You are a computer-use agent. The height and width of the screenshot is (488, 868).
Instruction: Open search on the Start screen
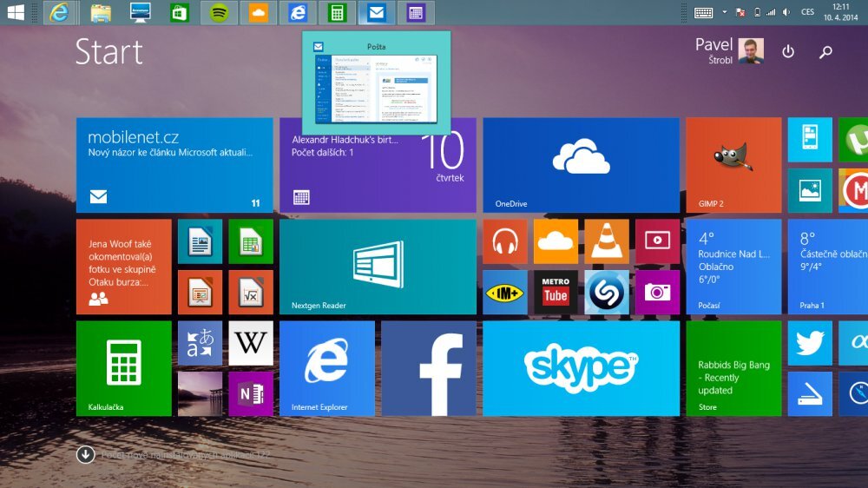coord(825,51)
